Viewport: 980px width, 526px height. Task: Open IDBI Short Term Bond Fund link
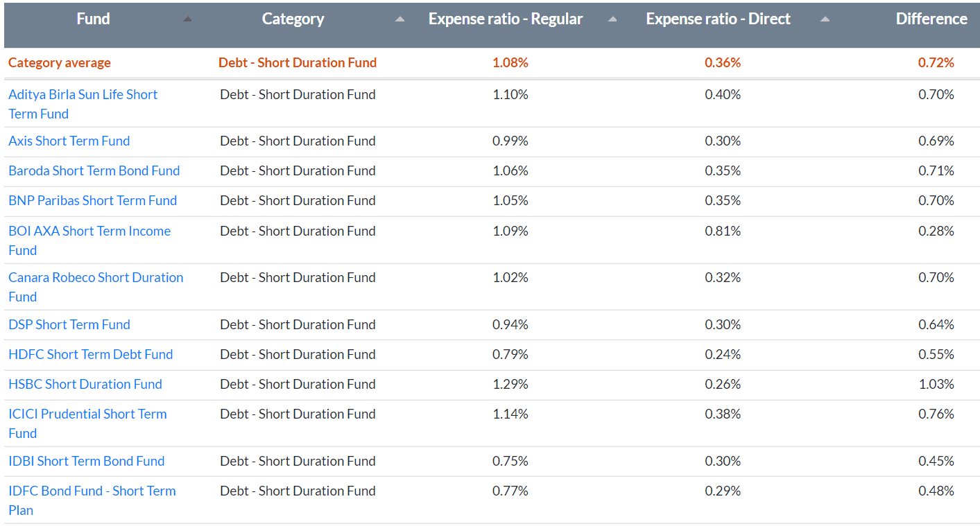tap(87, 461)
